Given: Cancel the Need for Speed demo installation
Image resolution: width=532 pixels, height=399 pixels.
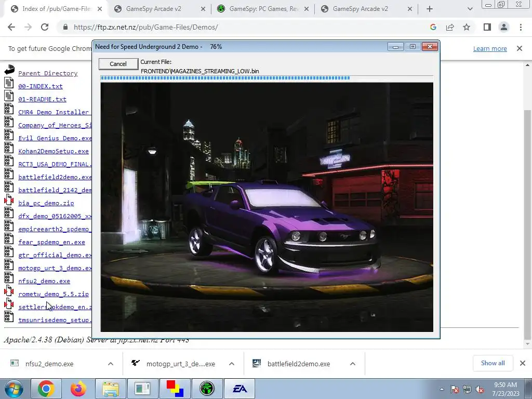Looking at the screenshot, I should pos(118,64).
